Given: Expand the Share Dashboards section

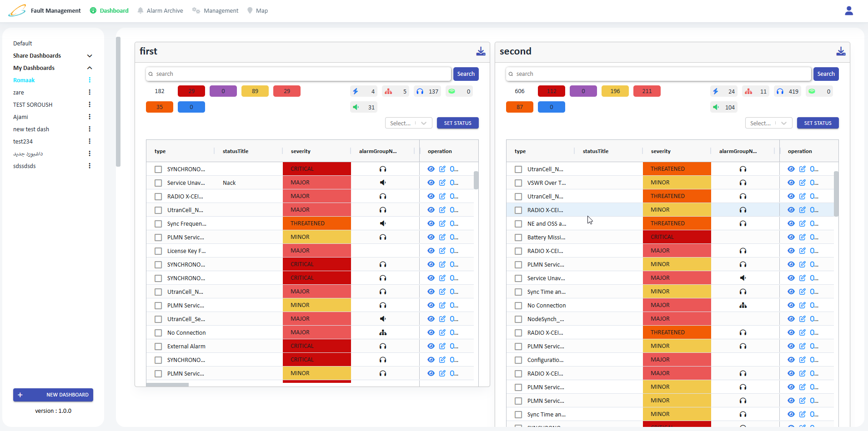Looking at the screenshot, I should [90, 56].
